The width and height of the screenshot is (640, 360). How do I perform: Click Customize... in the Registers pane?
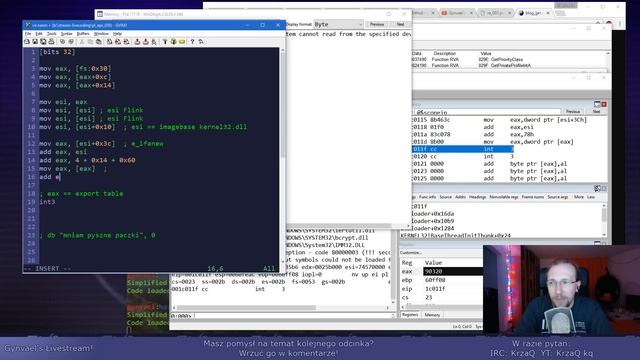click(411, 253)
